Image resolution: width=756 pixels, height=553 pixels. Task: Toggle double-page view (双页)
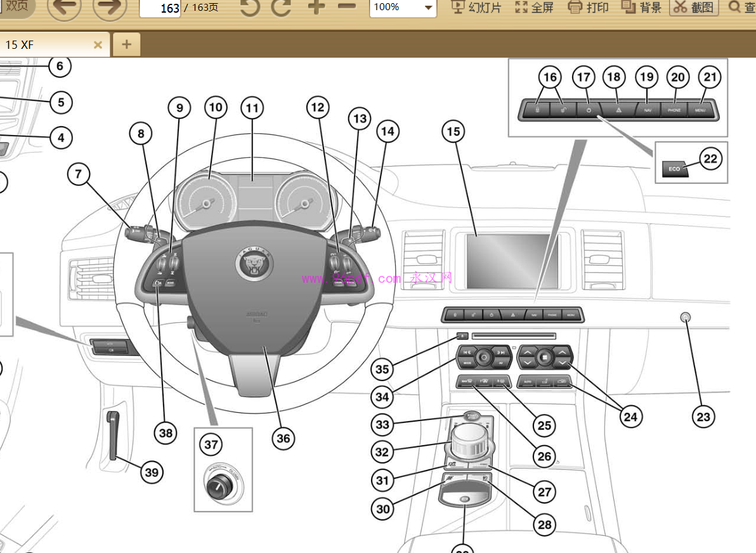point(17,6)
